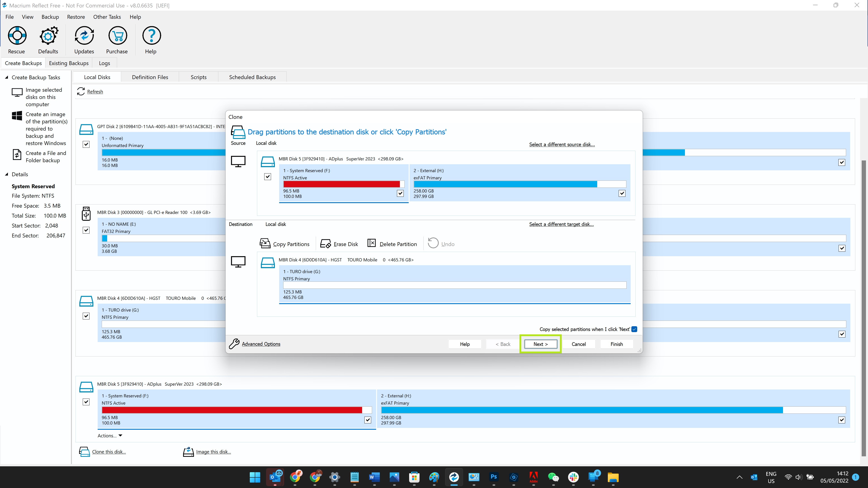Toggle System Reserved (F:) checkbox in main window
Screen dimensions: 868x488
[x=368, y=420]
